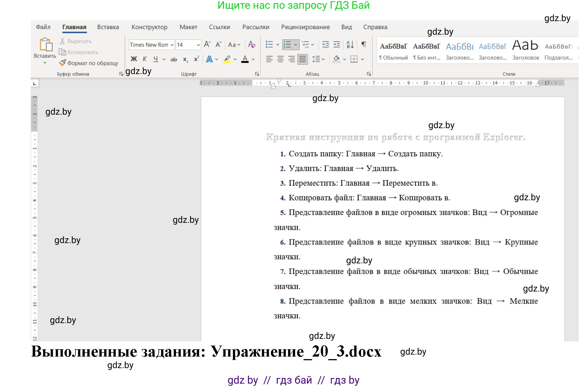Click the right indent marker on ruler

click(x=538, y=84)
